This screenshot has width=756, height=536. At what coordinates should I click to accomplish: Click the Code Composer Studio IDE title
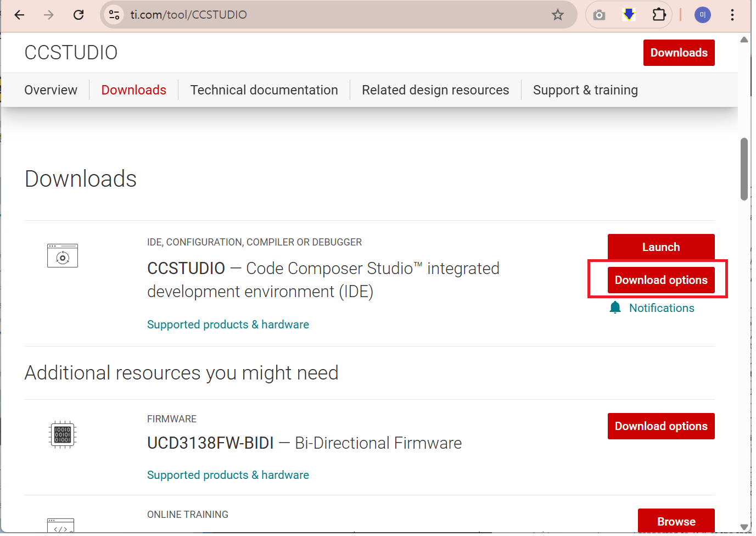pyautogui.click(x=323, y=280)
